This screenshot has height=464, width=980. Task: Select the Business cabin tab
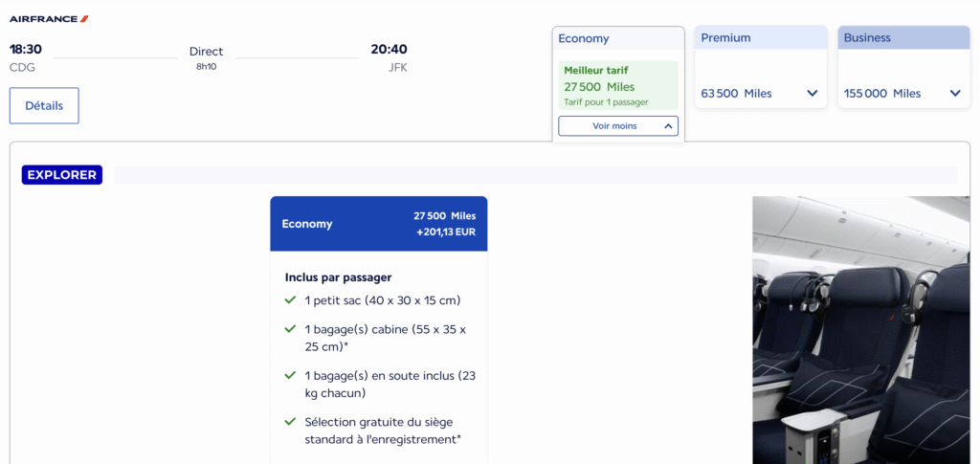click(903, 37)
